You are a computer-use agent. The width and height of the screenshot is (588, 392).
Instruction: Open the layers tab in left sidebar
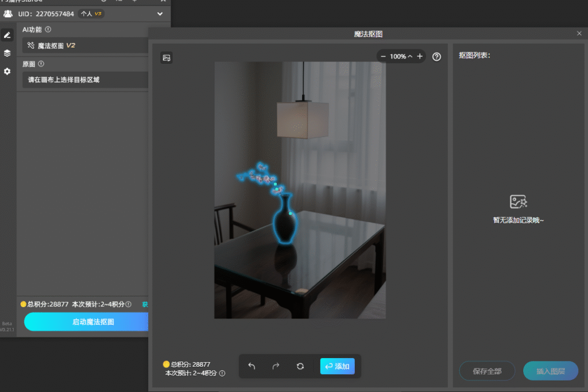(7, 53)
